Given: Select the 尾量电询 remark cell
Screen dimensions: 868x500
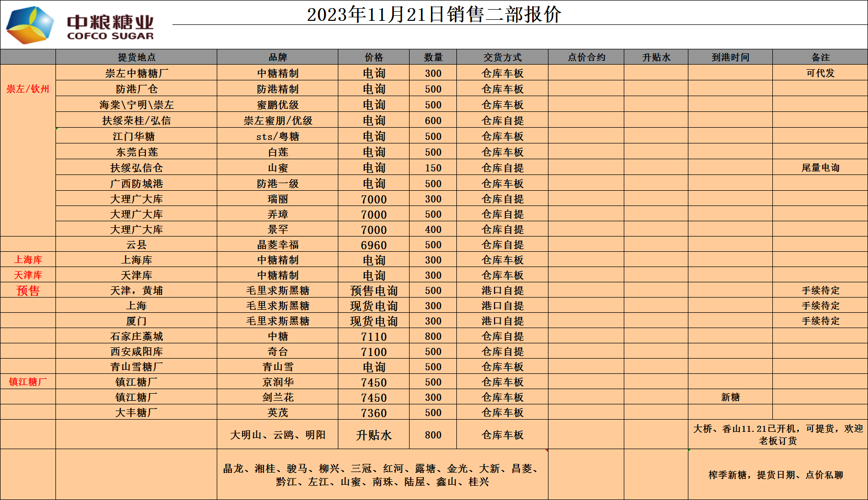Looking at the screenshot, I should pyautogui.click(x=820, y=167).
